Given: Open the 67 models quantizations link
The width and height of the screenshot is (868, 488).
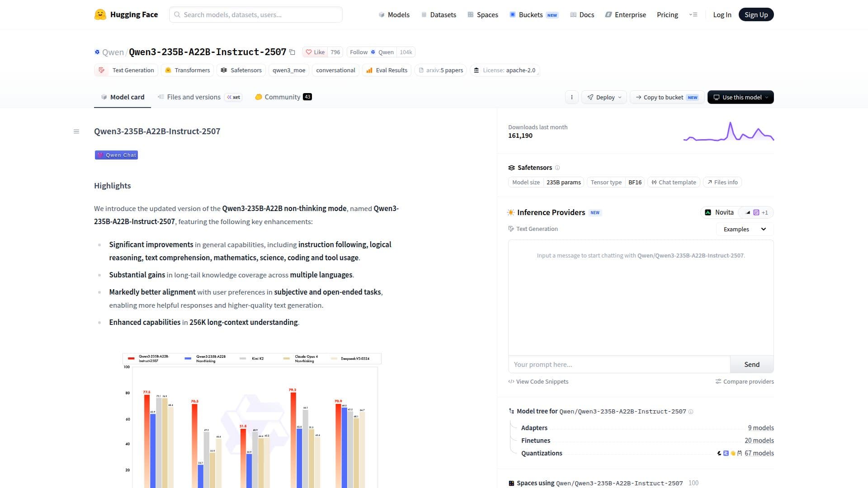Looking at the screenshot, I should pos(759,453).
